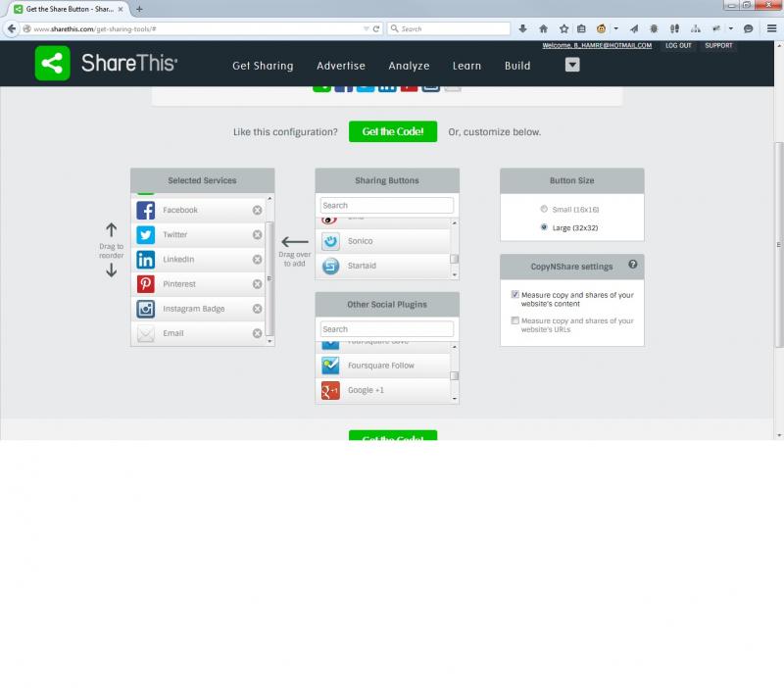Click the Foursquare Follow plugin icon
Viewport: 784px width, 688px height.
(x=330, y=366)
